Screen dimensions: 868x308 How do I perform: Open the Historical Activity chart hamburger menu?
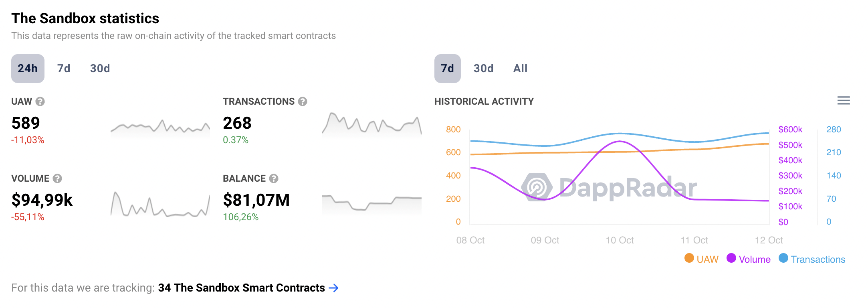(x=844, y=101)
